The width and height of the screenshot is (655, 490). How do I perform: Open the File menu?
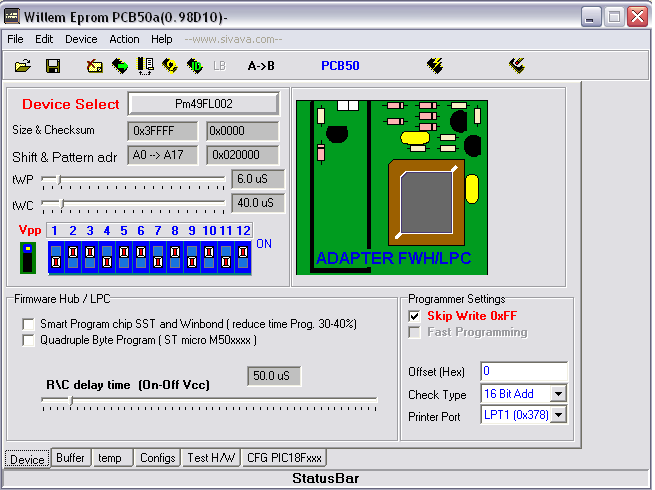[x=15, y=39]
